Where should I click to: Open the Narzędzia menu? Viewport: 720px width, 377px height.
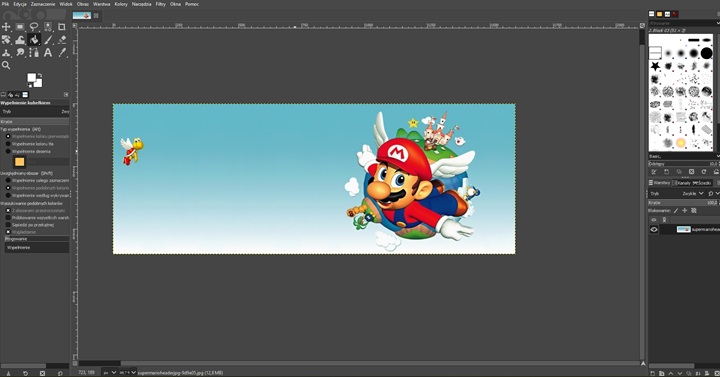click(x=141, y=4)
